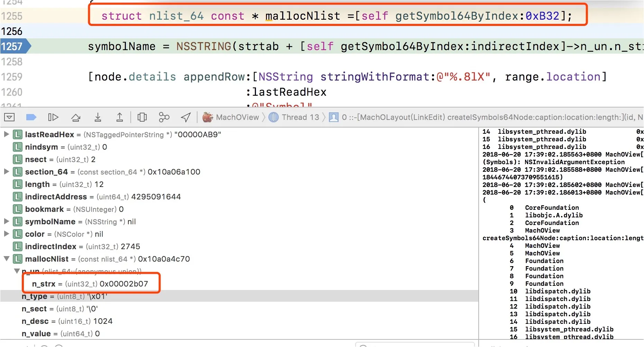
Task: Toggle the blue breakpoints activation icon
Action: tap(31, 117)
